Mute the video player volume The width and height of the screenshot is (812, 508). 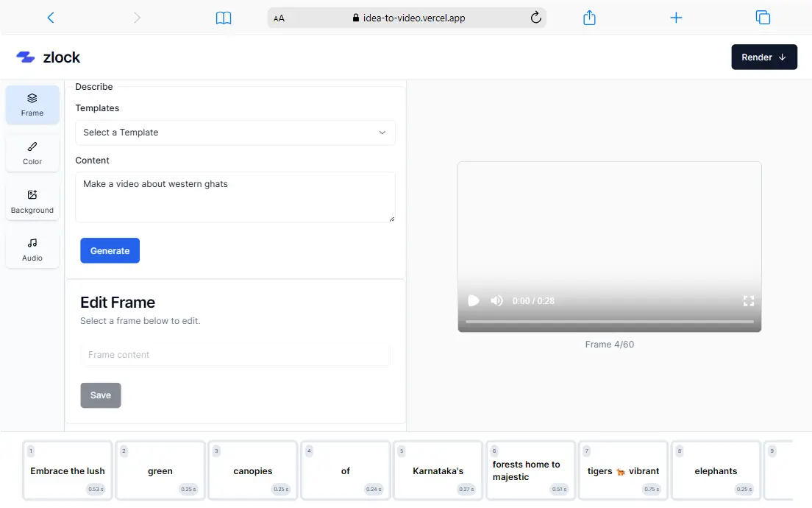[x=497, y=300]
